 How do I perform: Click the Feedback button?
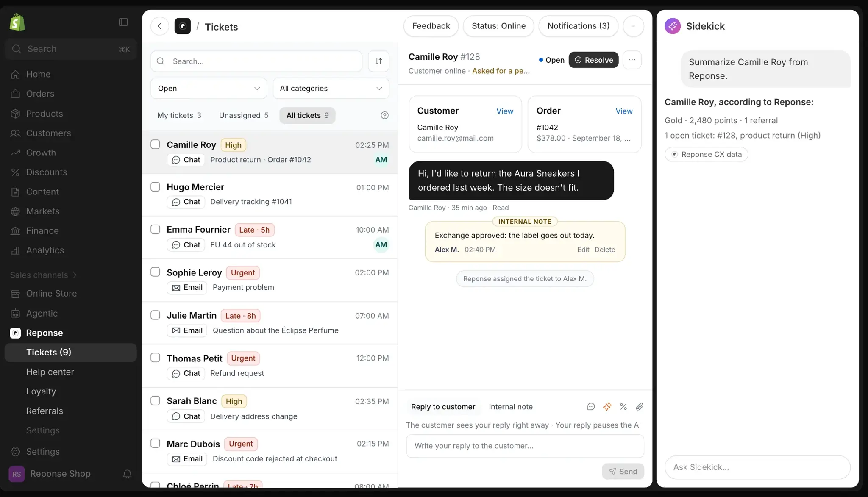[431, 26]
